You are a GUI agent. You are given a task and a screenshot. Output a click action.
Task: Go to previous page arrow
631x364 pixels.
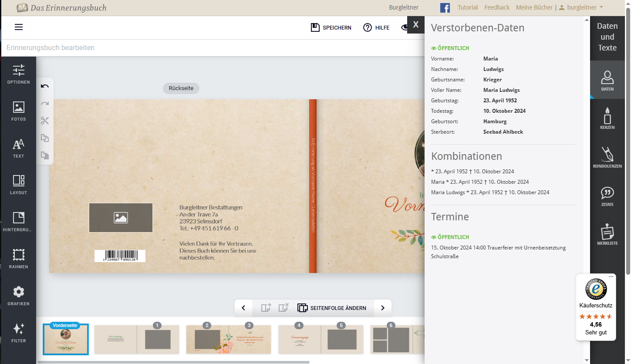click(243, 308)
